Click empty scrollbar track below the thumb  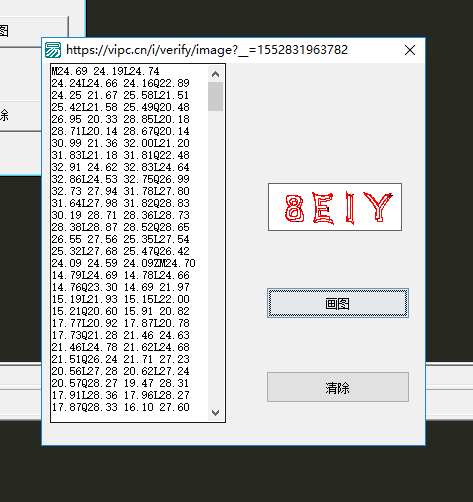[215, 257]
